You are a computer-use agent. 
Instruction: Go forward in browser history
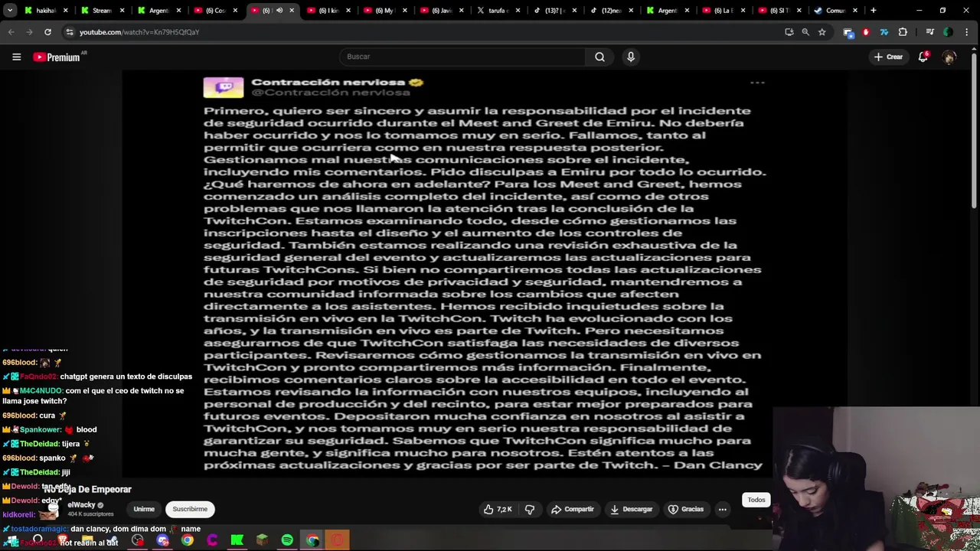29,32
